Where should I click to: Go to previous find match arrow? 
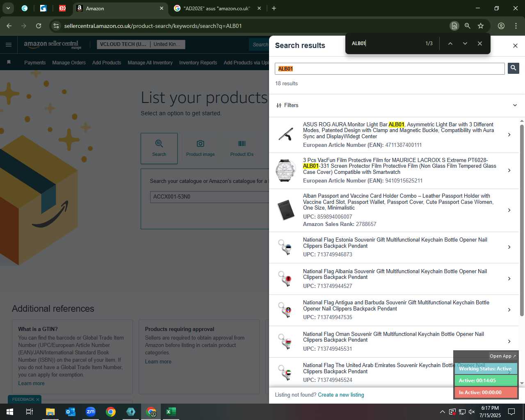450,43
